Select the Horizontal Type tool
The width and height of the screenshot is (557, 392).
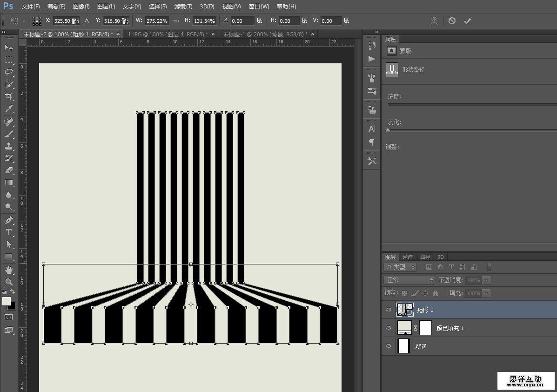(x=9, y=232)
